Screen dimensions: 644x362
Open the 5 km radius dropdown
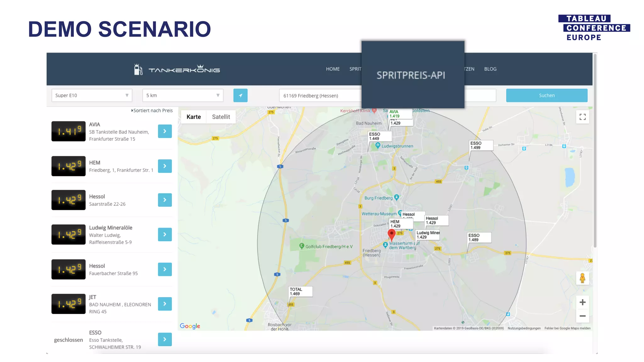point(183,96)
